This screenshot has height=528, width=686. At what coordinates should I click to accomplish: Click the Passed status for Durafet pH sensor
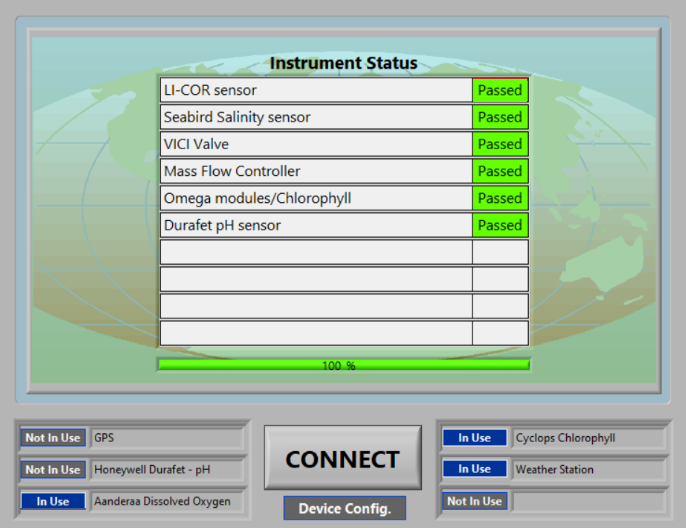(500, 225)
